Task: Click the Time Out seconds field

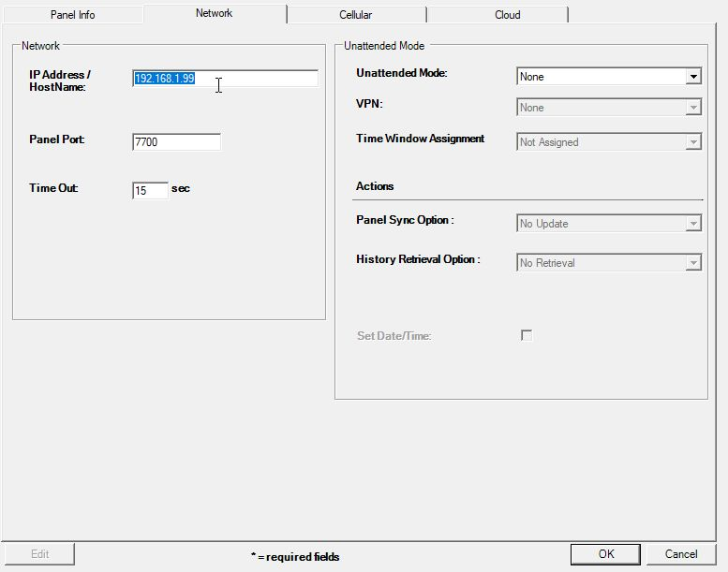Action: click(150, 191)
